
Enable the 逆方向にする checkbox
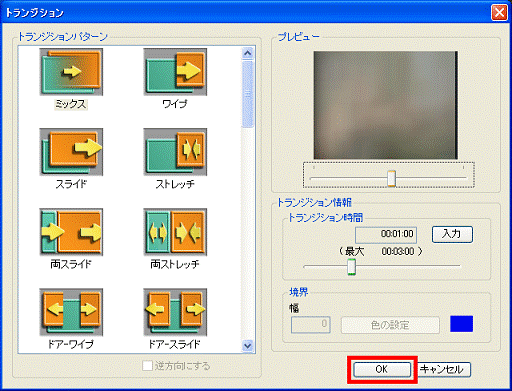pos(147,366)
